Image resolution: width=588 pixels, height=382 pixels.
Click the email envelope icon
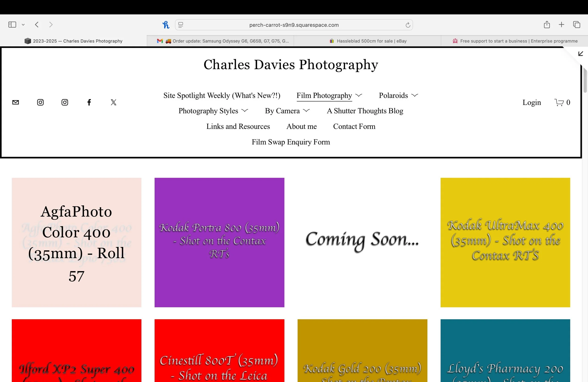(x=16, y=102)
